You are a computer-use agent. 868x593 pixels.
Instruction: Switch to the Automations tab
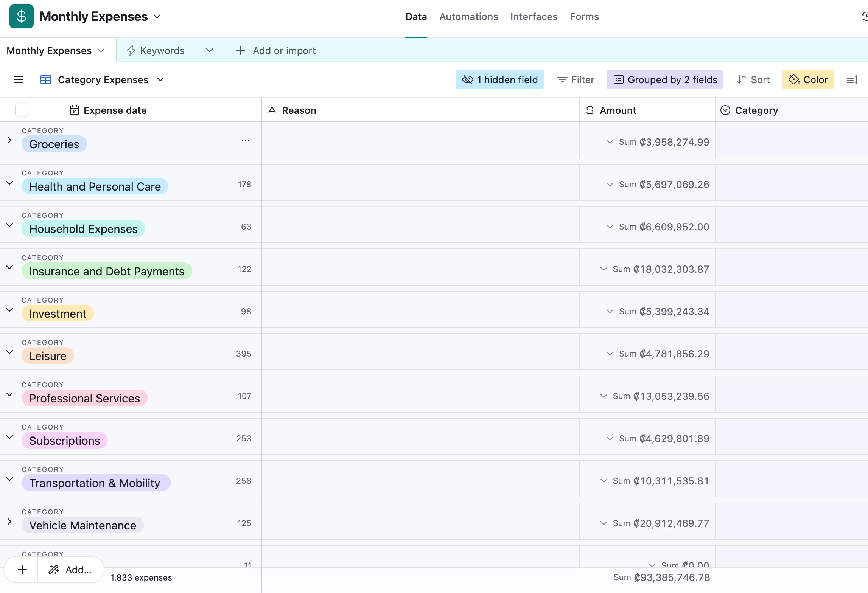[x=468, y=17]
